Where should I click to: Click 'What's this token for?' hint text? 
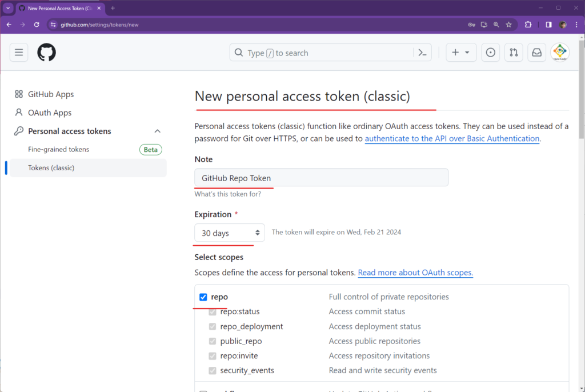(227, 194)
